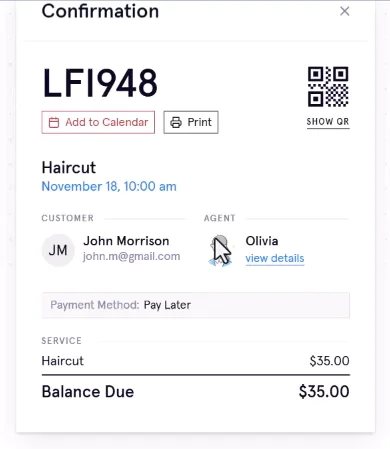The image size is (390, 449).
Task: Click the John Morrison customer name
Action: (126, 241)
